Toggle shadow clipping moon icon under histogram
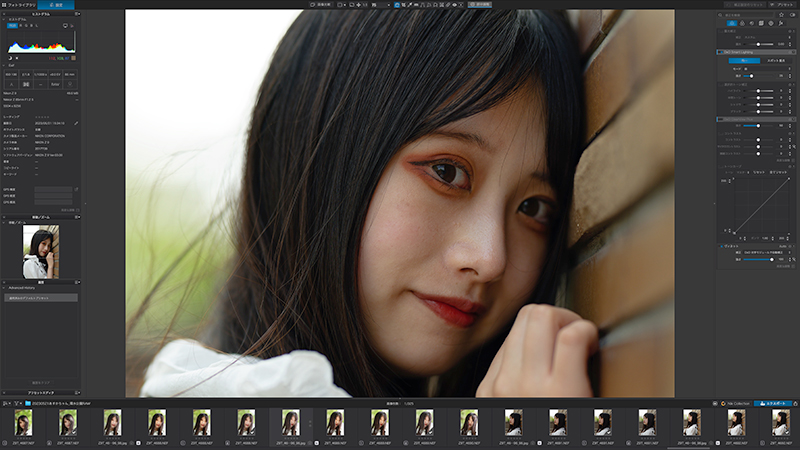Viewport: 800px width, 450px height. (10, 58)
